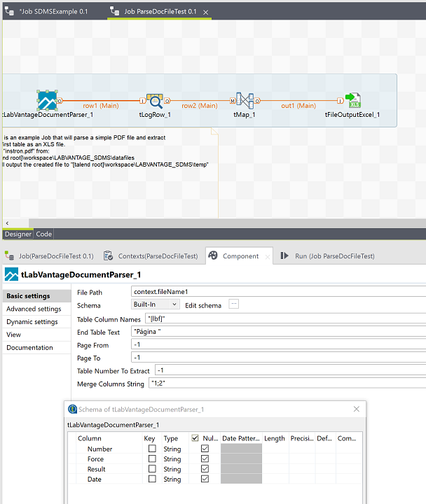Open the Run (Job ParseDocFileTest) tab
This screenshot has height=504, width=426.
[335, 256]
